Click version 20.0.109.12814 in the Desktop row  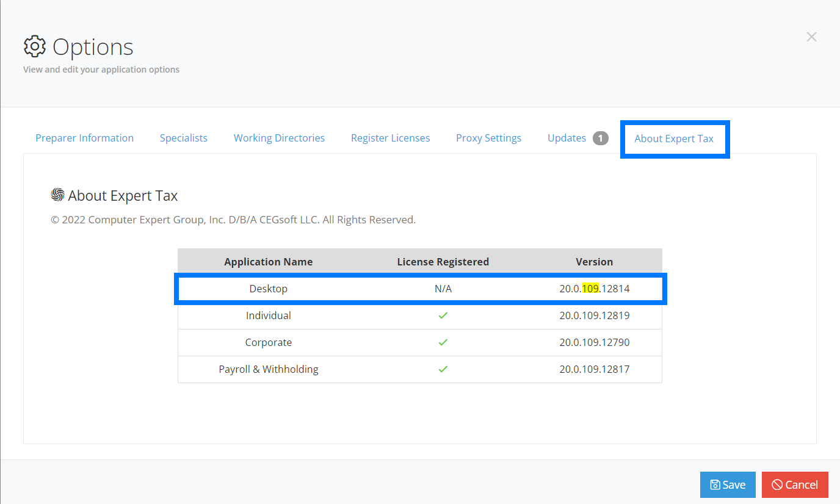[x=595, y=289]
